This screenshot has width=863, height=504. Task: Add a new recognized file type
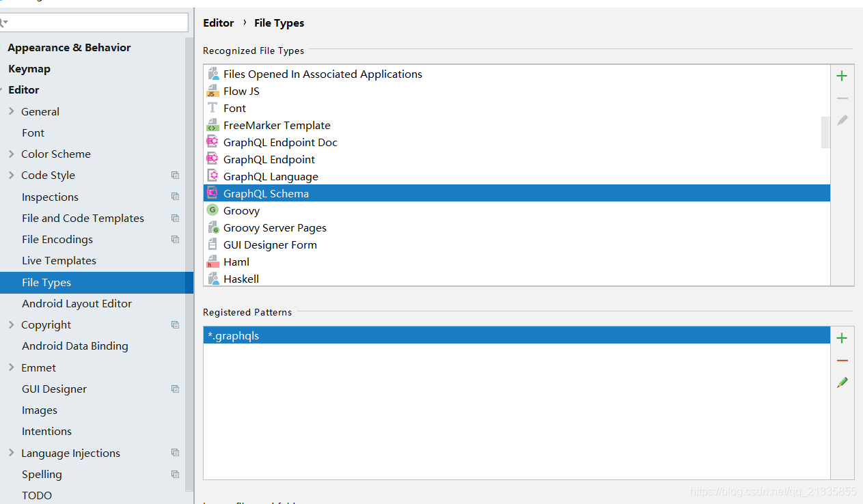[x=842, y=76]
